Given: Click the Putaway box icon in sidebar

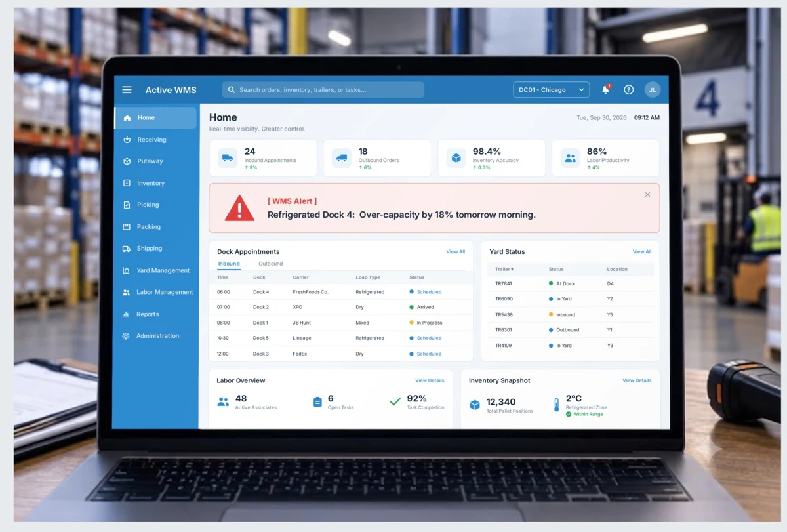Looking at the screenshot, I should click(127, 161).
